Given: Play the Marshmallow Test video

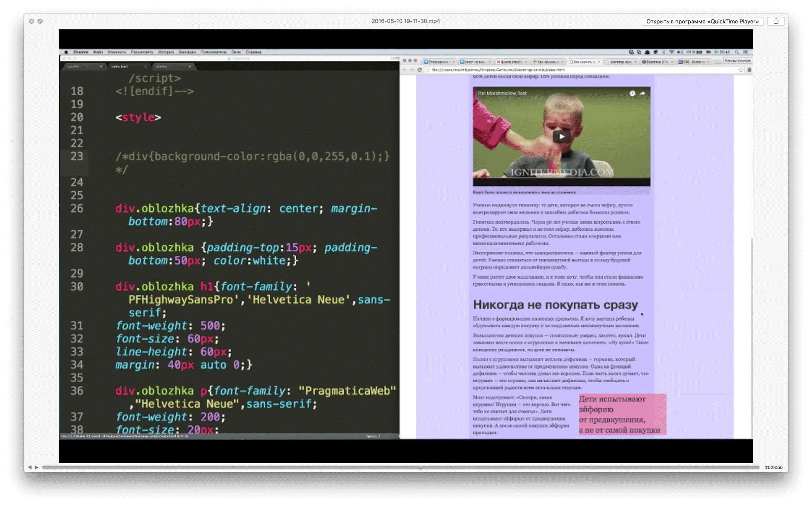Looking at the screenshot, I should [x=561, y=136].
